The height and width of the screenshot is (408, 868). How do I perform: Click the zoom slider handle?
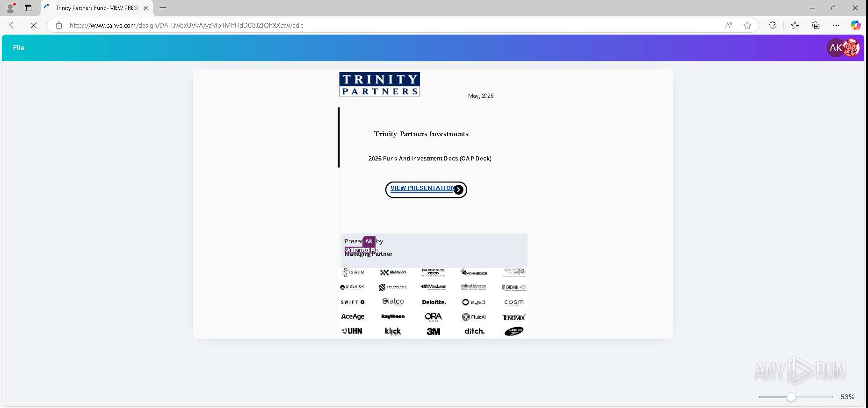[791, 397]
